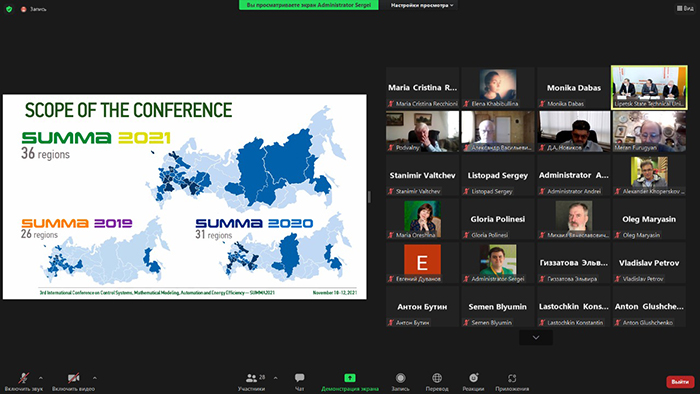
Task: Open the Вид view menu
Action: pyautogui.click(x=685, y=8)
